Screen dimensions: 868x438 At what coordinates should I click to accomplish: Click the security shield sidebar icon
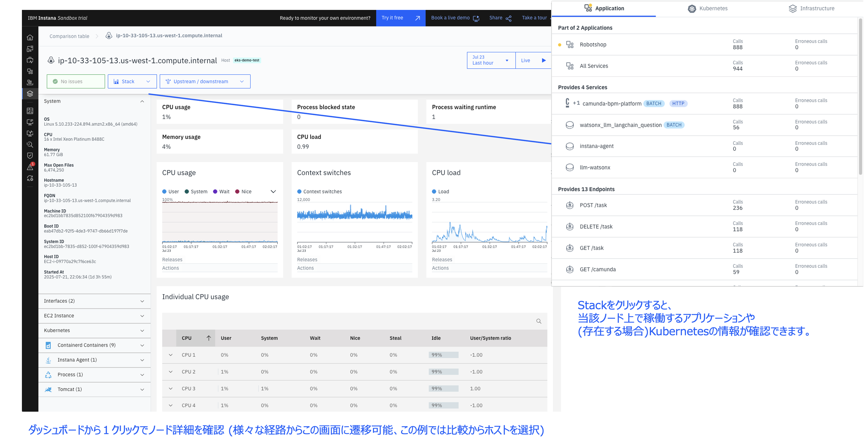[30, 156]
